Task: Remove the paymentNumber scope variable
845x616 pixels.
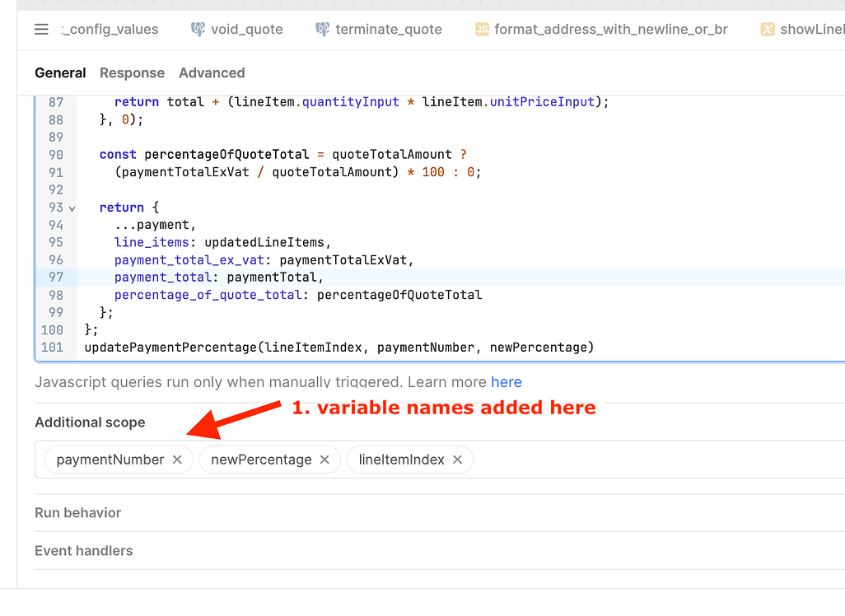Action: [x=177, y=460]
